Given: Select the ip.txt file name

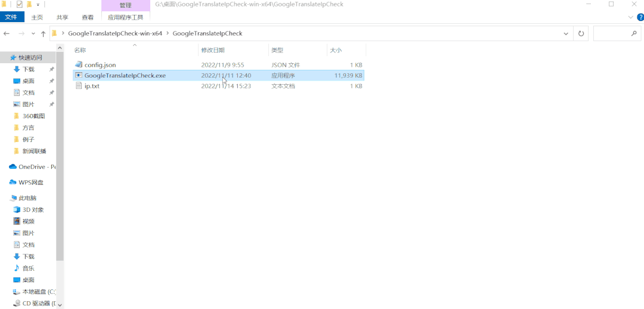Looking at the screenshot, I should 92,86.
